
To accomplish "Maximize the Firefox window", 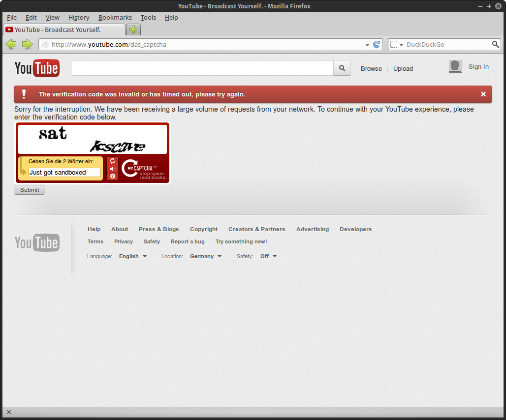I will point(489,6).
